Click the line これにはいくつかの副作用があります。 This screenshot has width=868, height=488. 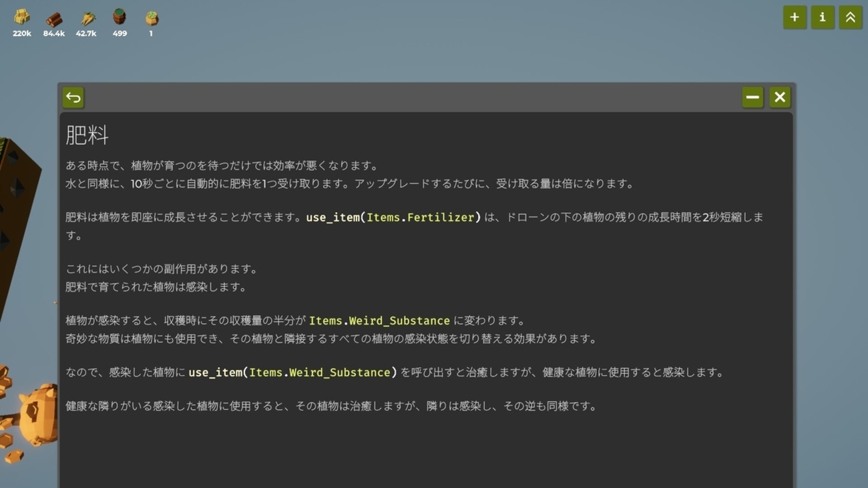tap(162, 269)
